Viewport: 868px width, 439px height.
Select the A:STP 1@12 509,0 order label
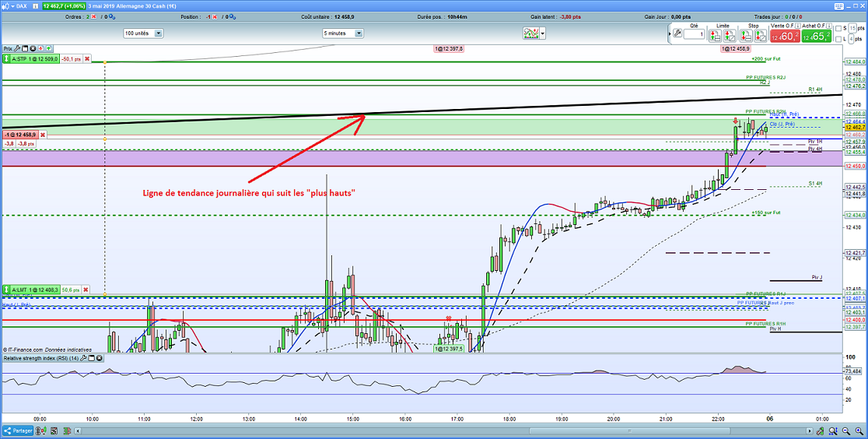point(34,58)
